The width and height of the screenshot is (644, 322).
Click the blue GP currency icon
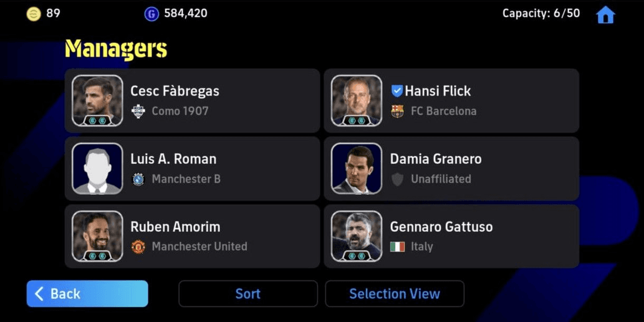pos(151,14)
